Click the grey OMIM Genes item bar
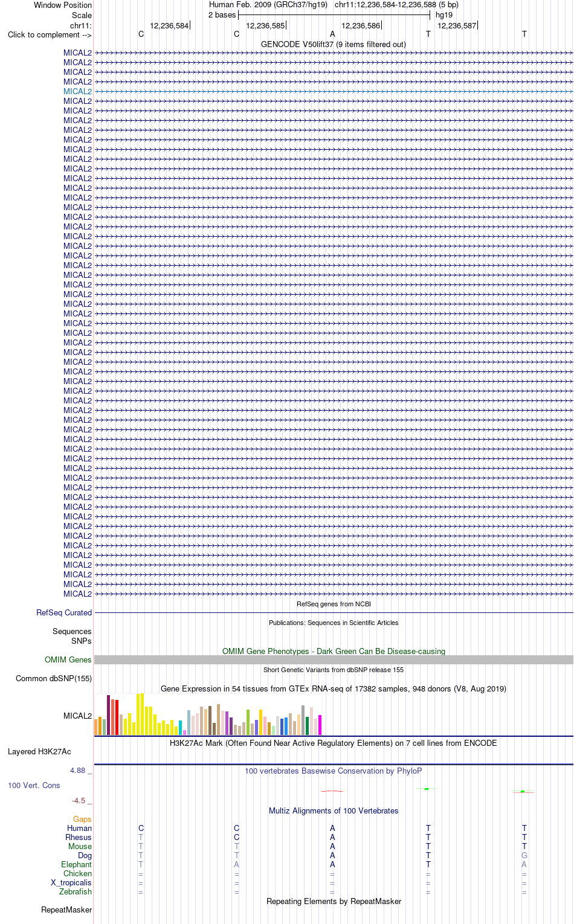574x924 pixels. [334, 660]
